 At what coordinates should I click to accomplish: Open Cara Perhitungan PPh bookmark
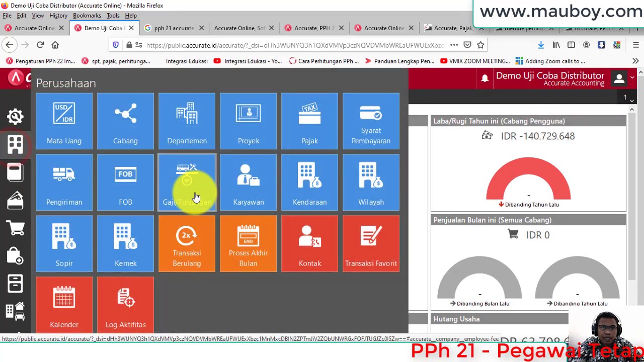point(324,61)
